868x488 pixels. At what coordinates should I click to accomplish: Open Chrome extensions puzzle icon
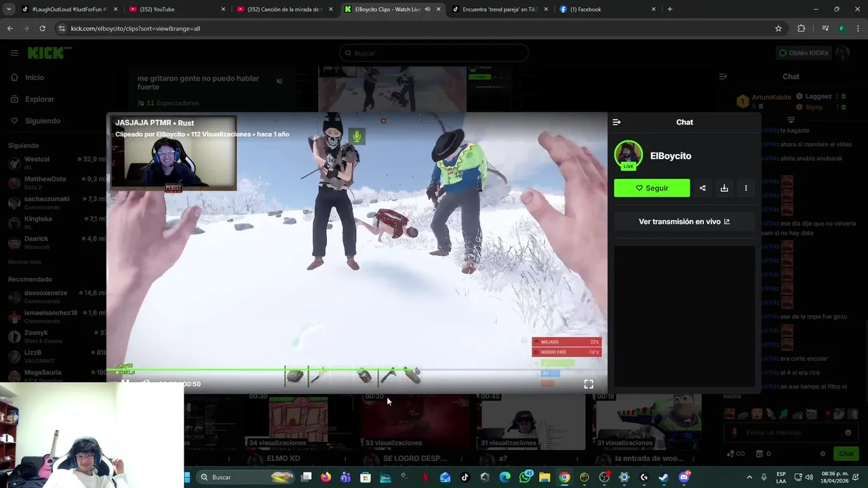point(802,28)
